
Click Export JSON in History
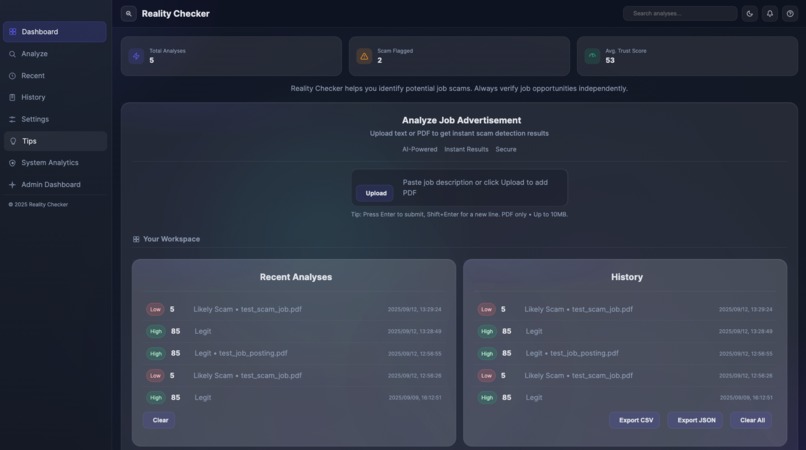pyautogui.click(x=696, y=420)
